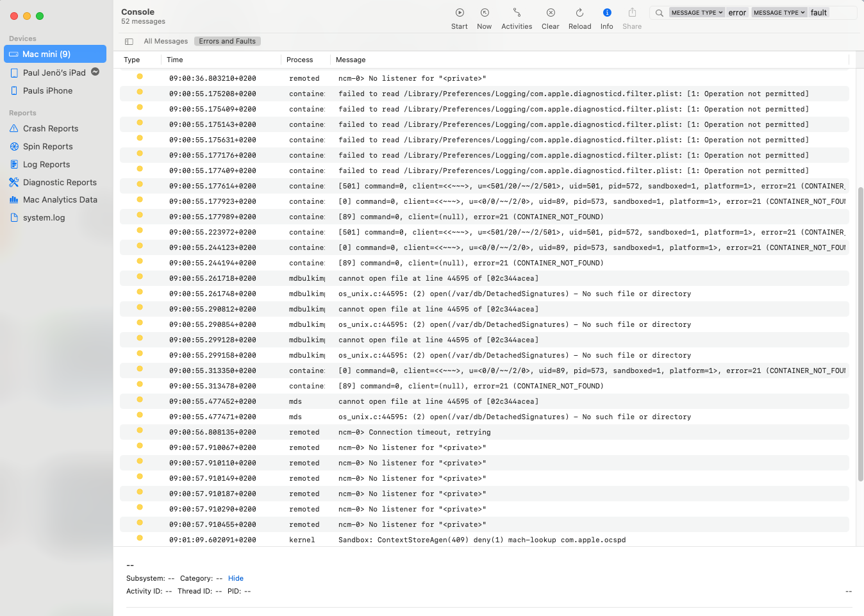Select the Errors and Faults filter
Screen dimensions: 864x616
coord(227,42)
